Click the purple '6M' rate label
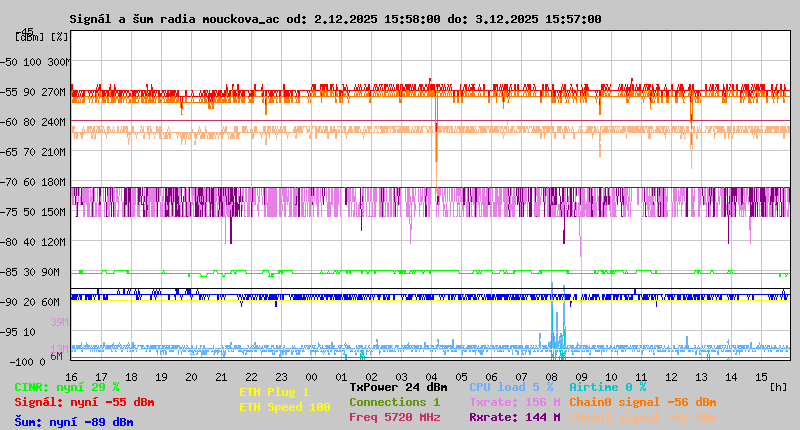 tap(56, 356)
